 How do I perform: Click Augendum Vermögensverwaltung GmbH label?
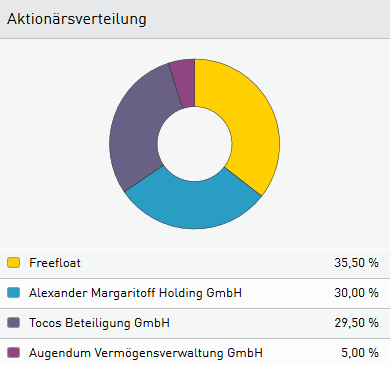[146, 353]
